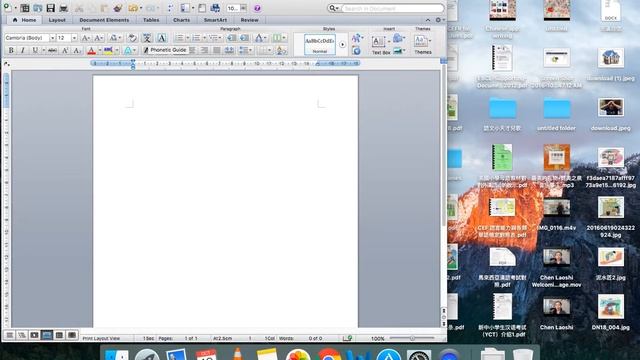
Task: Clear formatting from selected text
Action: [x=132, y=38]
